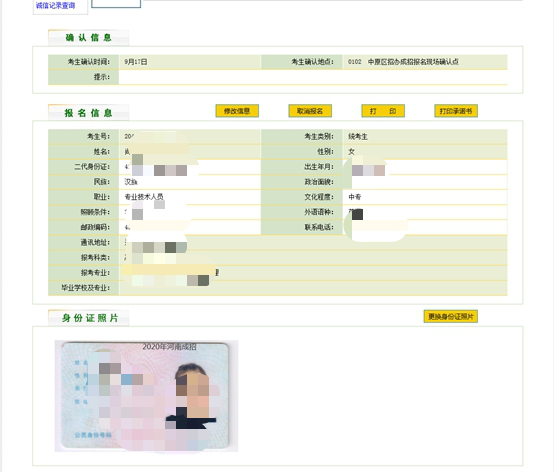The width and height of the screenshot is (554, 472).
Task: Click the 考生类别 value 统考生
Action: [x=358, y=136]
